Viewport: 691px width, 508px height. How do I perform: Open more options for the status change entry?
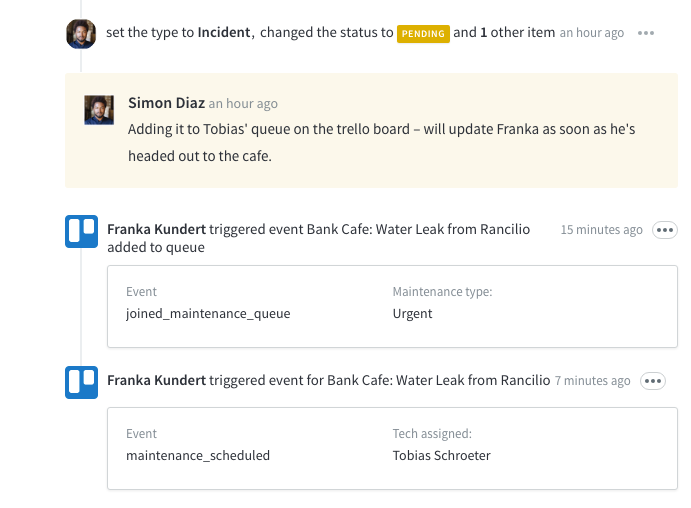pyautogui.click(x=646, y=33)
